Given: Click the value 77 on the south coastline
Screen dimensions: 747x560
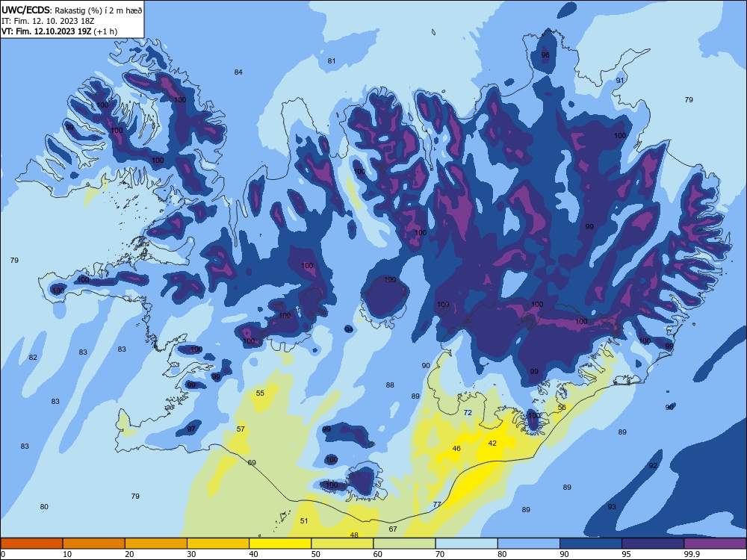Looking at the screenshot, I should (437, 504).
